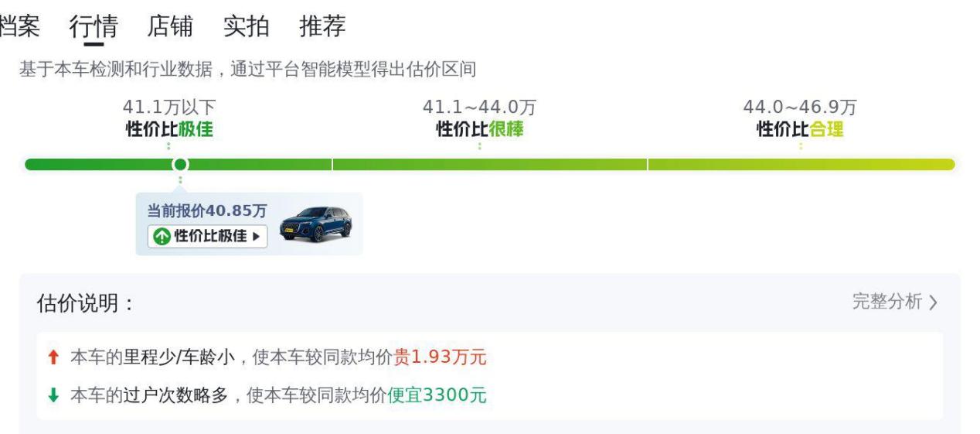The width and height of the screenshot is (980, 434).
Task: Switch to the 行情 tab
Action: click(x=94, y=26)
